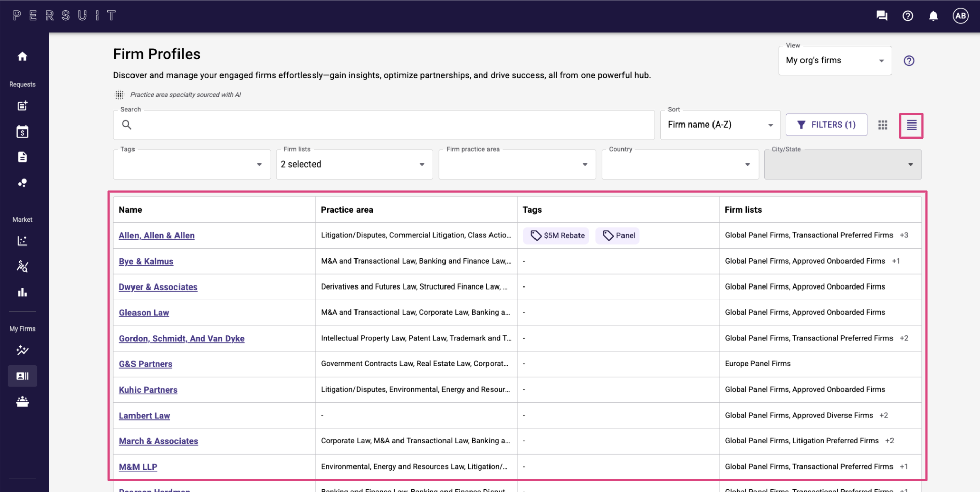The width and height of the screenshot is (980, 492).
Task: Open the Home icon in sidebar
Action: (x=22, y=56)
